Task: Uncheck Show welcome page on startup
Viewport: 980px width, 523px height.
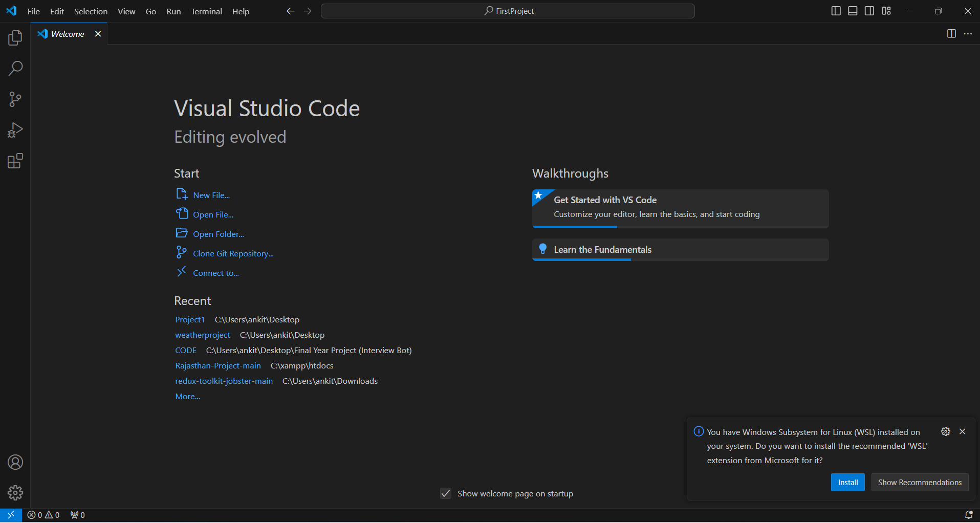Action: tap(446, 493)
